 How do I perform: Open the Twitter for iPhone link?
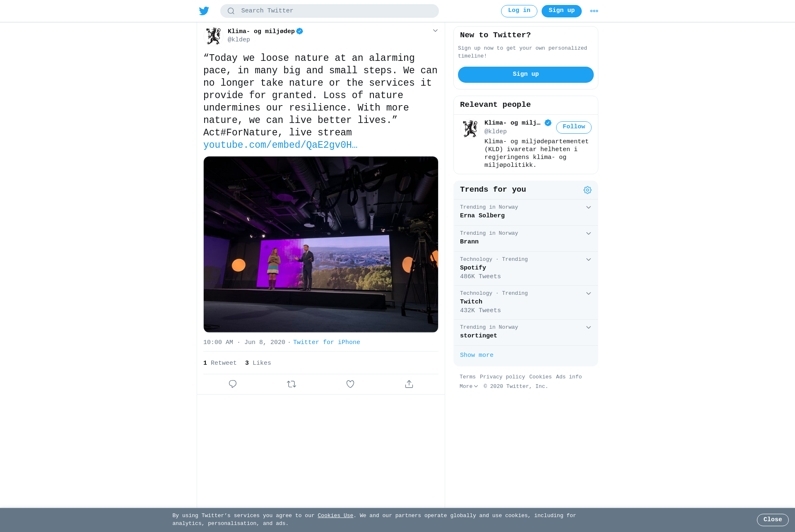(x=327, y=342)
